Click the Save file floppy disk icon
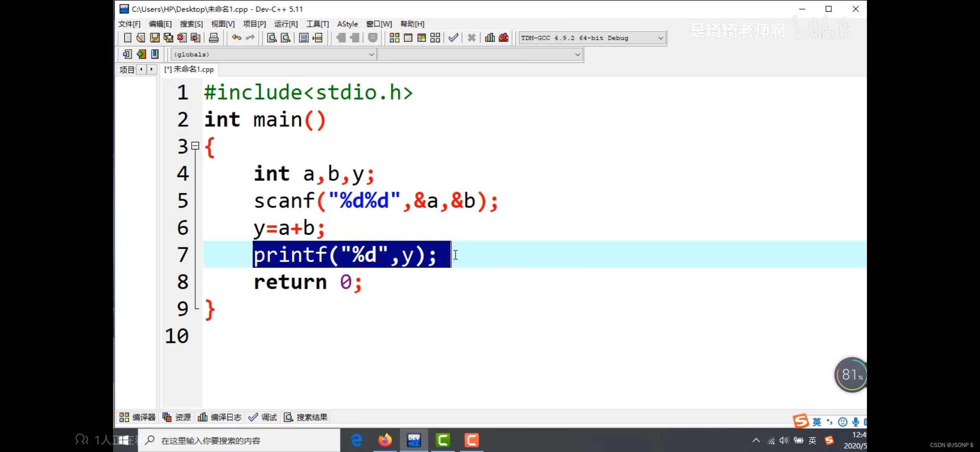The height and width of the screenshot is (452, 980). point(155,38)
